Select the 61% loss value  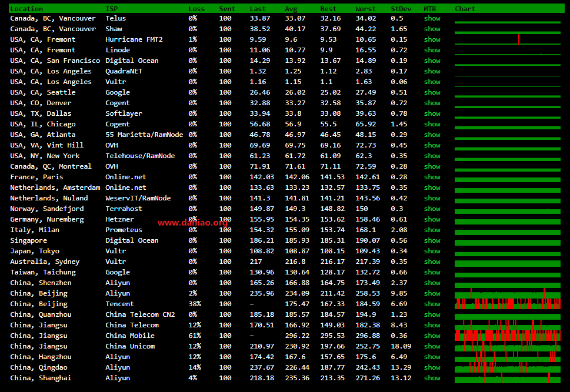coord(195,336)
